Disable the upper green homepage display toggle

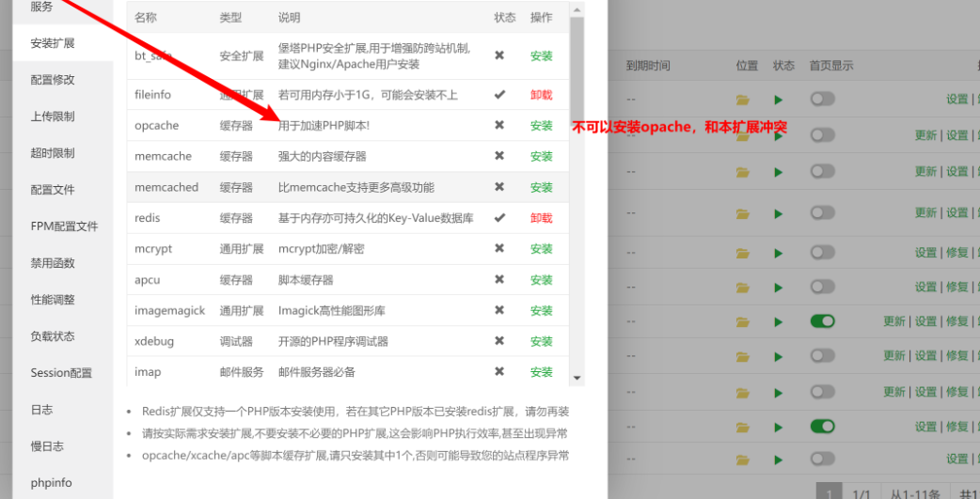823,321
